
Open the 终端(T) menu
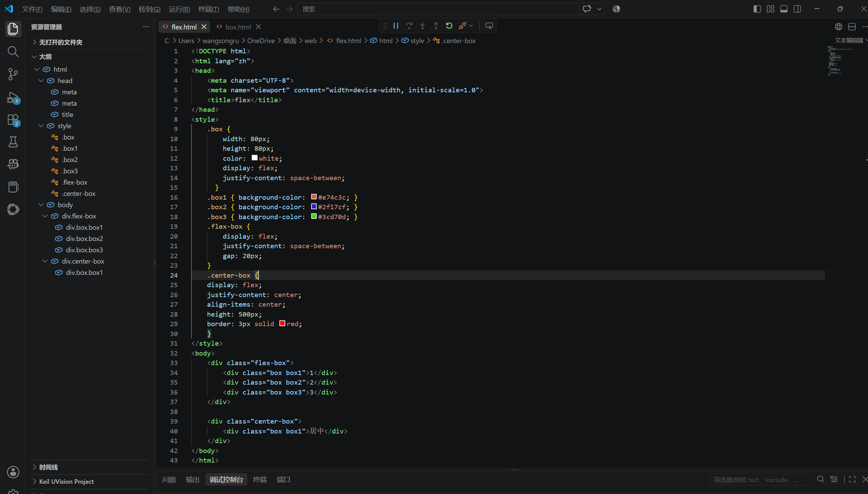coord(209,9)
